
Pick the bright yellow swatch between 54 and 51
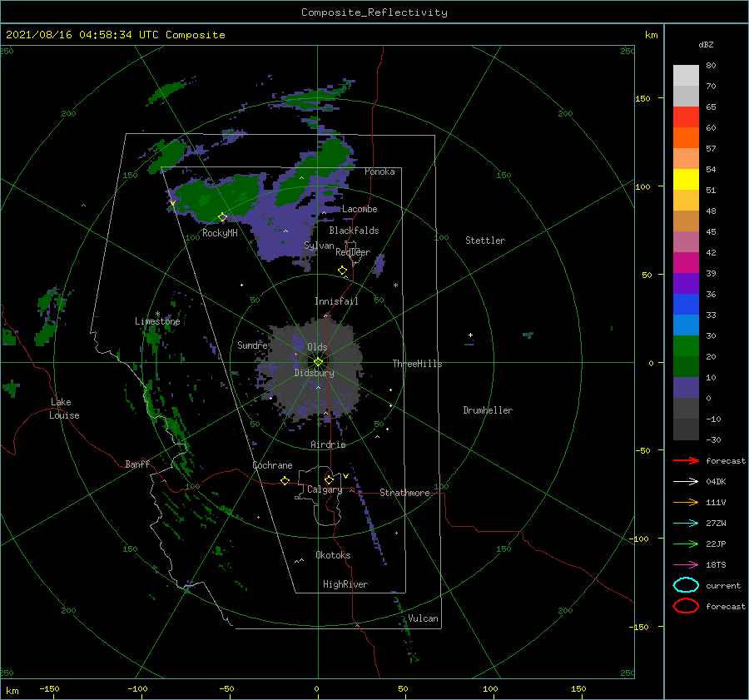tap(686, 180)
